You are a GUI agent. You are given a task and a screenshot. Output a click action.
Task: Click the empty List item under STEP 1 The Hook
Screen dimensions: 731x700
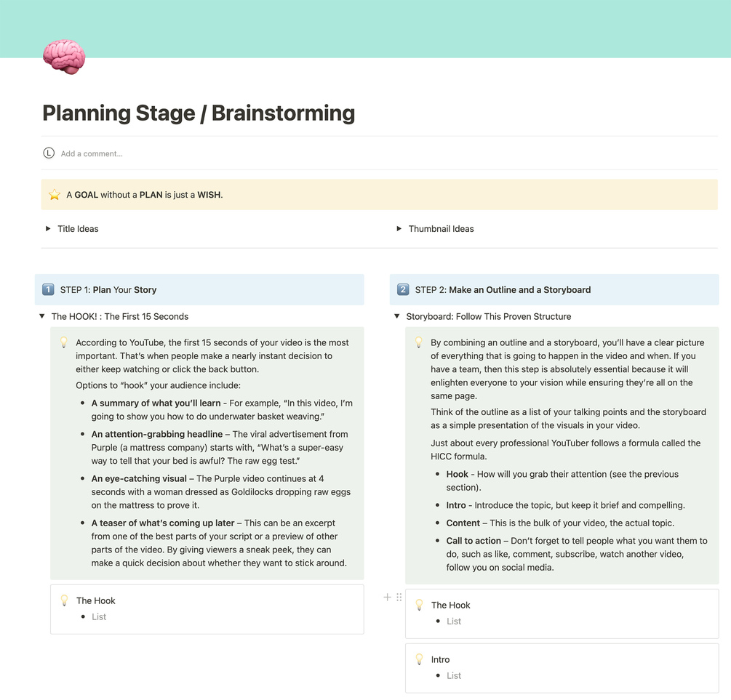[99, 617]
